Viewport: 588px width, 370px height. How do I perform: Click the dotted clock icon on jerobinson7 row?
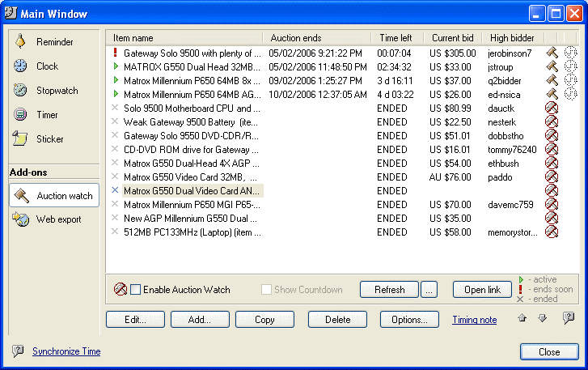point(570,53)
